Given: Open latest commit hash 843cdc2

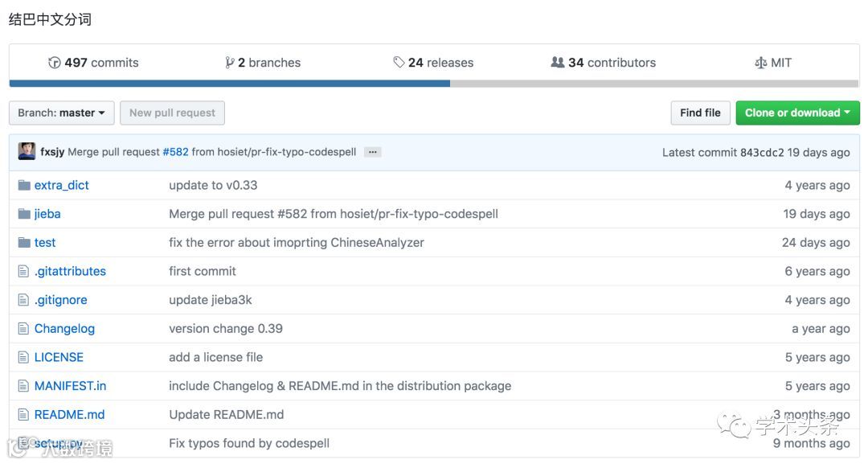Looking at the screenshot, I should 762,152.
